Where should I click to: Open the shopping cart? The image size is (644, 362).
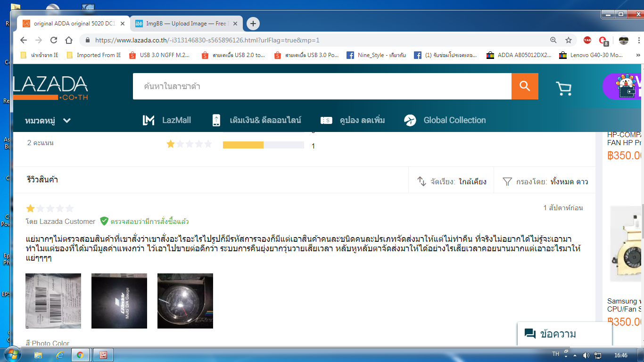coord(563,88)
